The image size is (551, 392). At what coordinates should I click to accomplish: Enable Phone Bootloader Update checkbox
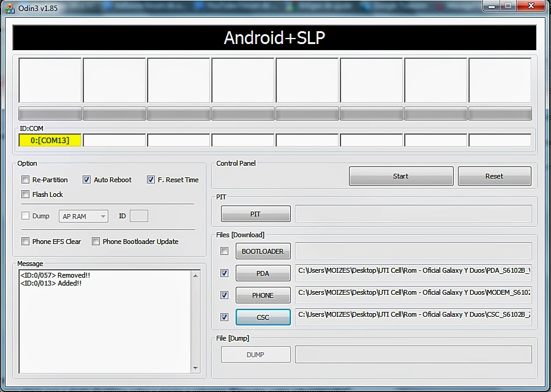[96, 242]
